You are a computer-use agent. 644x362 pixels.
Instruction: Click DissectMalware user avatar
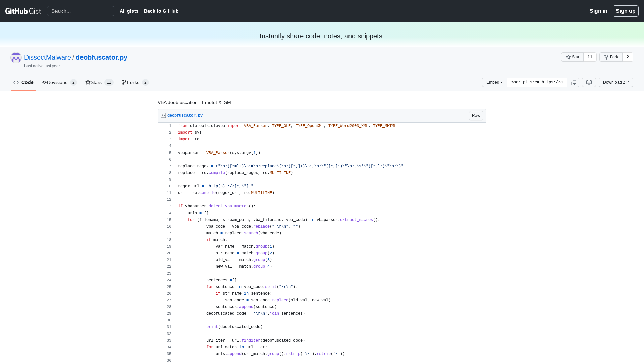(x=16, y=58)
